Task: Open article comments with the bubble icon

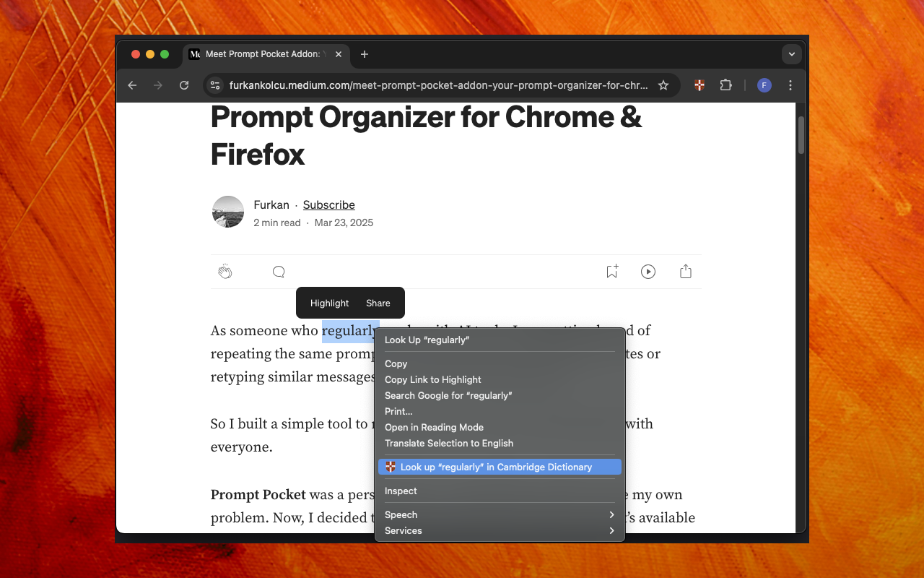Action: (279, 272)
